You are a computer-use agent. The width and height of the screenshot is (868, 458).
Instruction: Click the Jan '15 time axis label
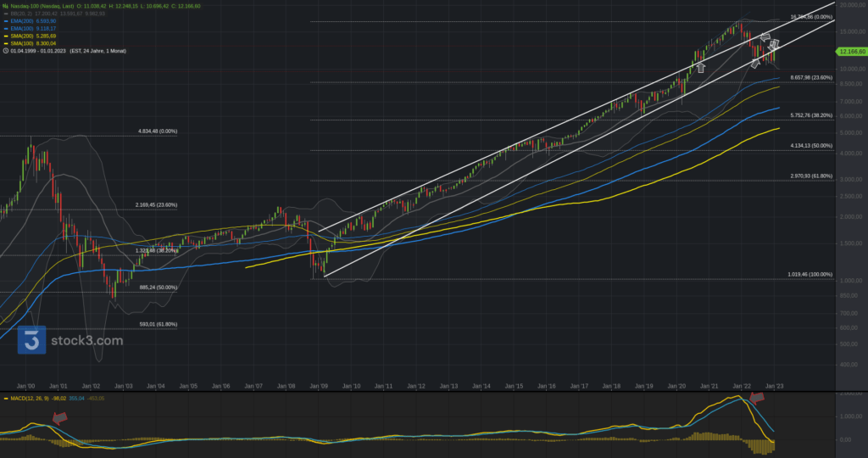515,386
